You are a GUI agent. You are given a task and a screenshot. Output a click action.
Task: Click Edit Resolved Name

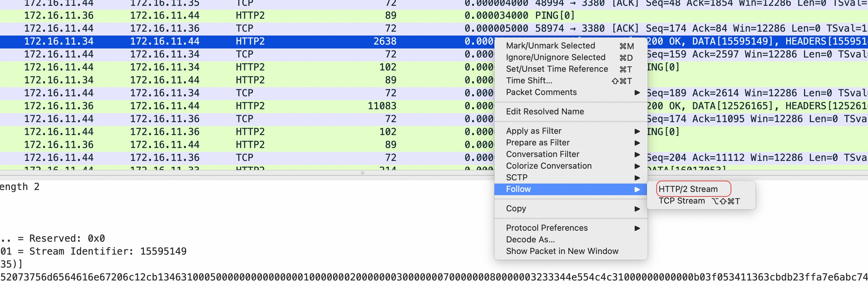click(545, 111)
